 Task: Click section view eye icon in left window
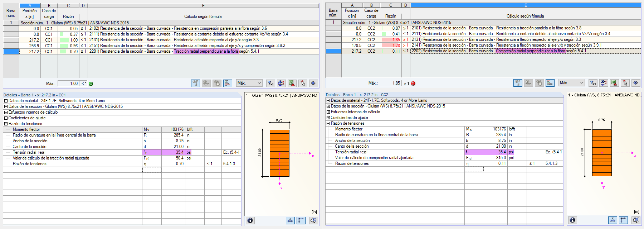[x=206, y=83]
